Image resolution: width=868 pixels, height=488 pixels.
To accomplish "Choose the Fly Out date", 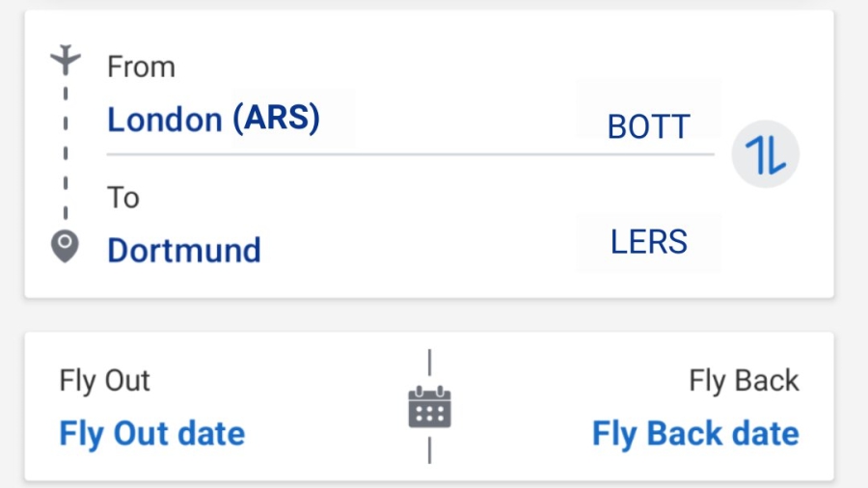I will click(x=152, y=433).
